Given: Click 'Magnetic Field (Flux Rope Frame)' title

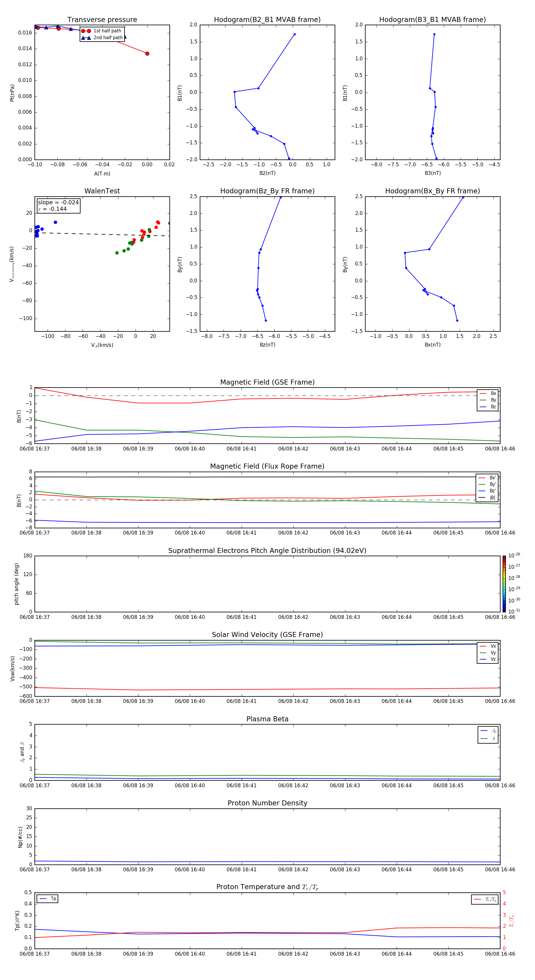Looking at the screenshot, I should coord(267,467).
